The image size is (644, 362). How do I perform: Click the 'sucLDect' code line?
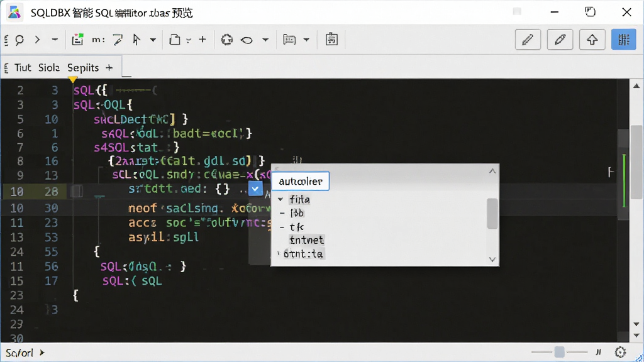[141, 119]
